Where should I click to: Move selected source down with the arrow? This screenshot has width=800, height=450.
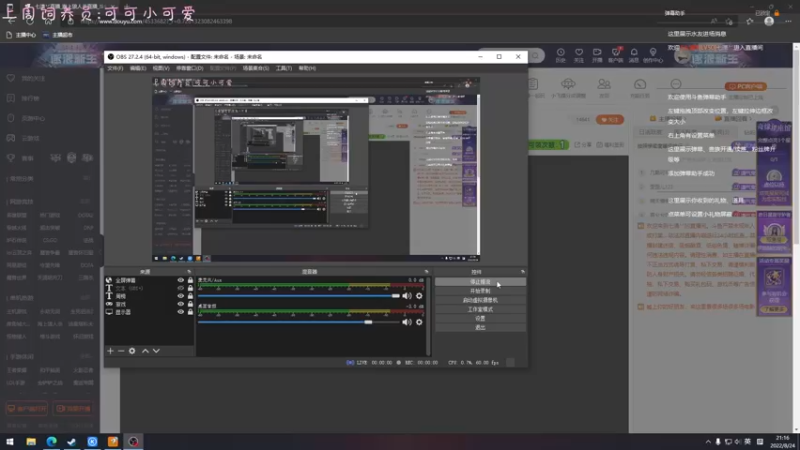point(156,351)
